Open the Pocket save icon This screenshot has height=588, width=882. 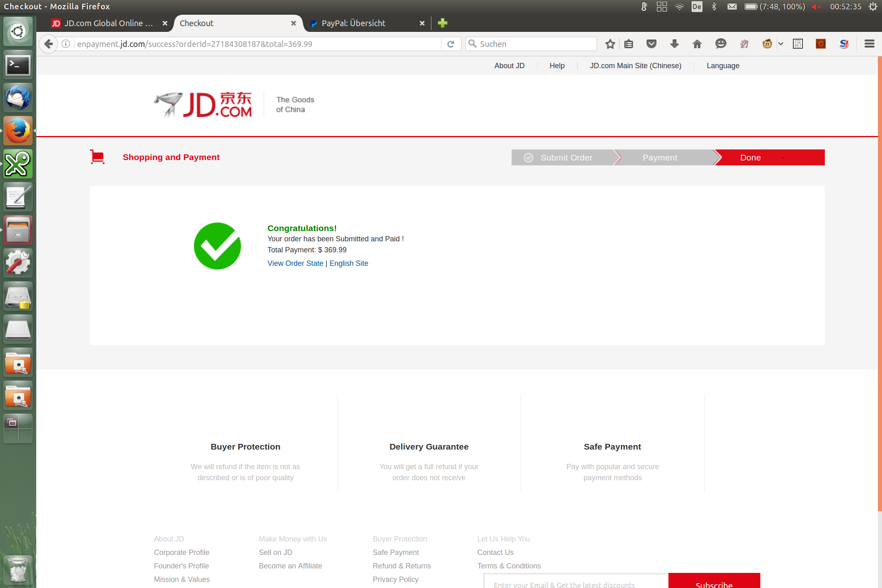[651, 44]
